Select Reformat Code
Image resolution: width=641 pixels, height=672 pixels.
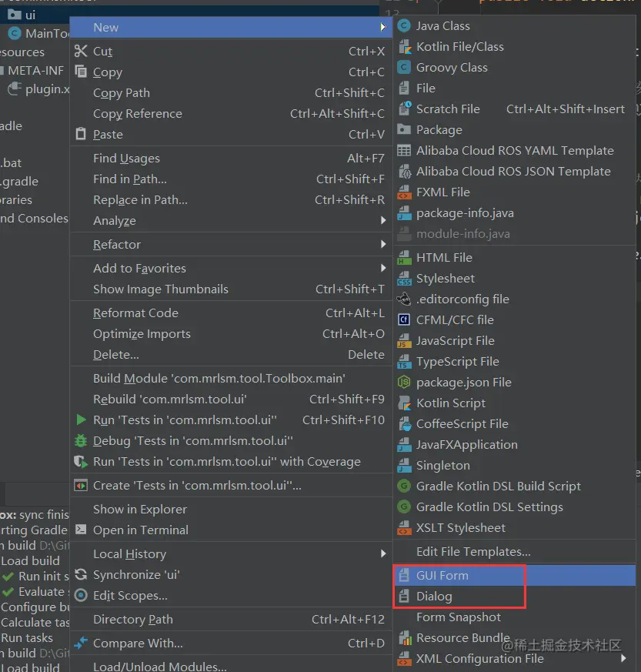[231, 313]
